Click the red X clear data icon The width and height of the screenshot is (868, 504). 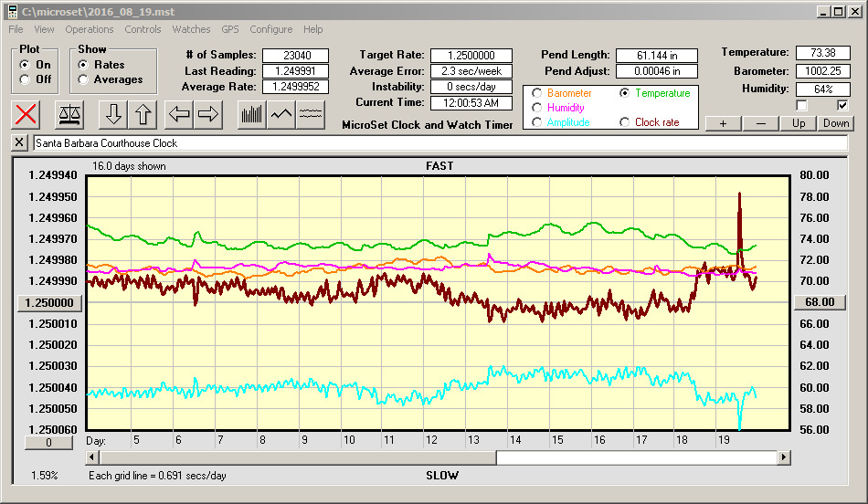click(26, 114)
